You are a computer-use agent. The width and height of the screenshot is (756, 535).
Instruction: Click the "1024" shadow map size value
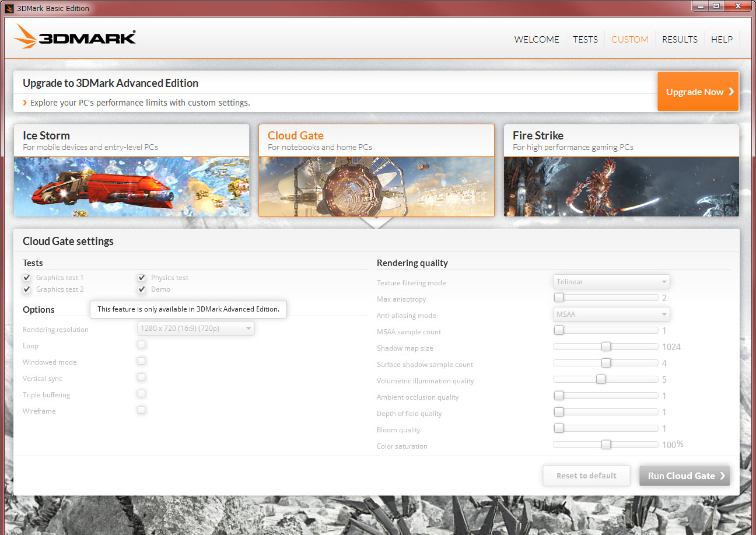click(x=671, y=347)
